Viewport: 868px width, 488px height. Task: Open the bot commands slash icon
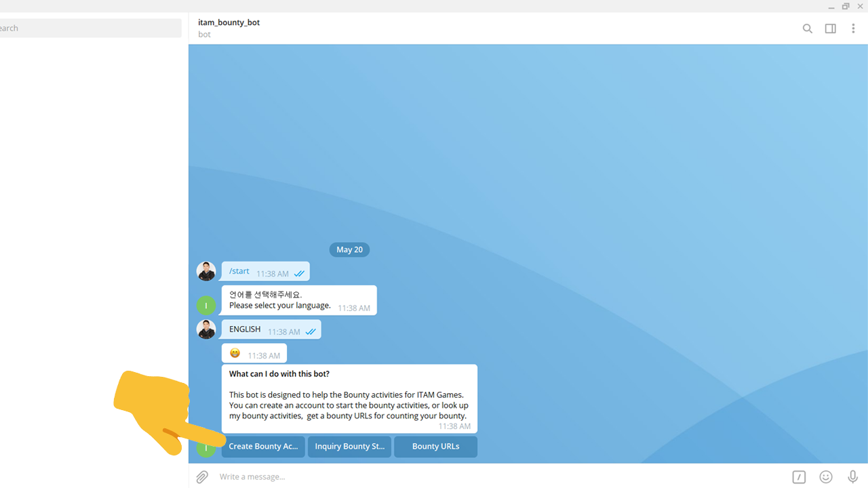[x=799, y=477]
